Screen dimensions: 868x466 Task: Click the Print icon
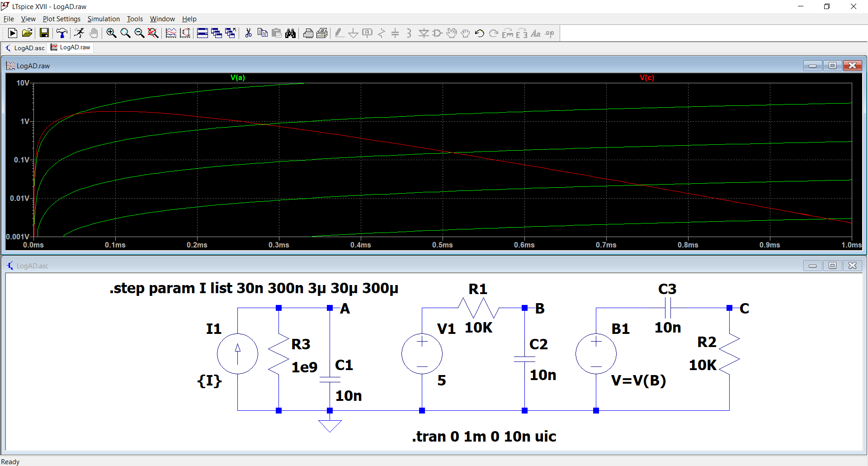322,33
